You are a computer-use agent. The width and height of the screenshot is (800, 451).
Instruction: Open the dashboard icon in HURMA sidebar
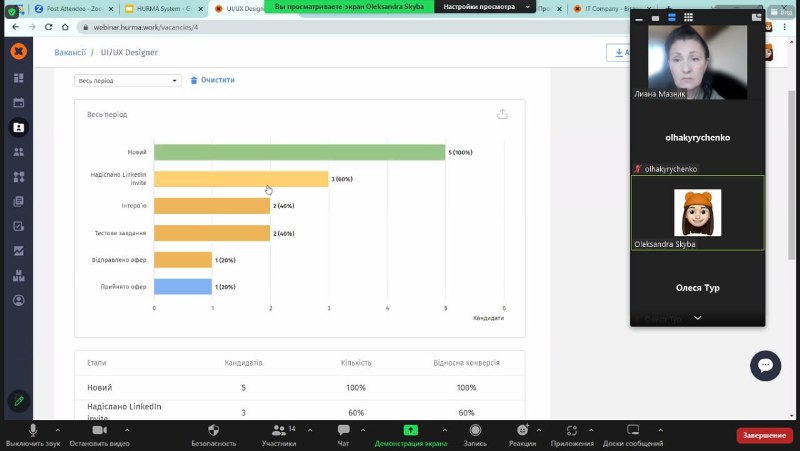19,78
